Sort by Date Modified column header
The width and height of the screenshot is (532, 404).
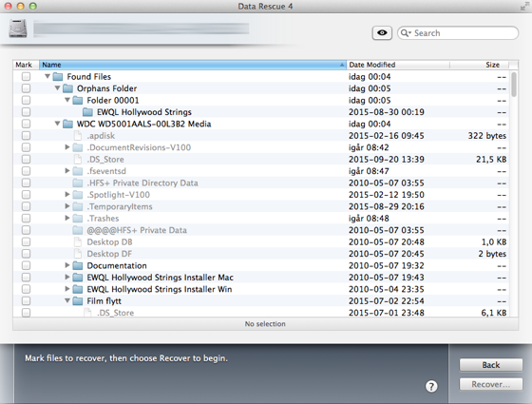tap(398, 65)
